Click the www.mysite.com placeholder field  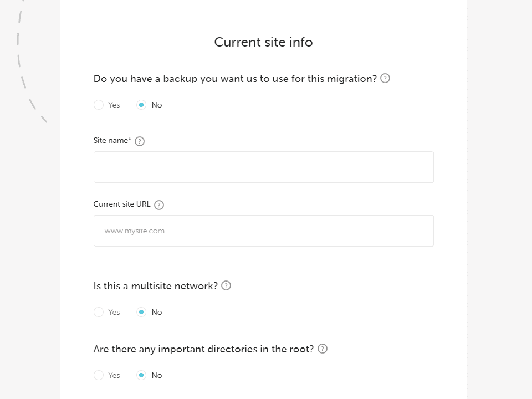(x=263, y=231)
